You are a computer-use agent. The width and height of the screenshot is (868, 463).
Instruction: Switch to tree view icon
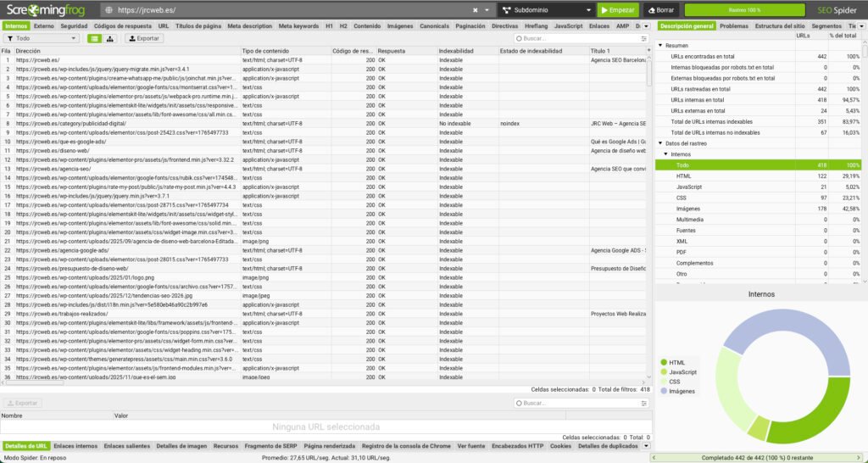click(109, 38)
